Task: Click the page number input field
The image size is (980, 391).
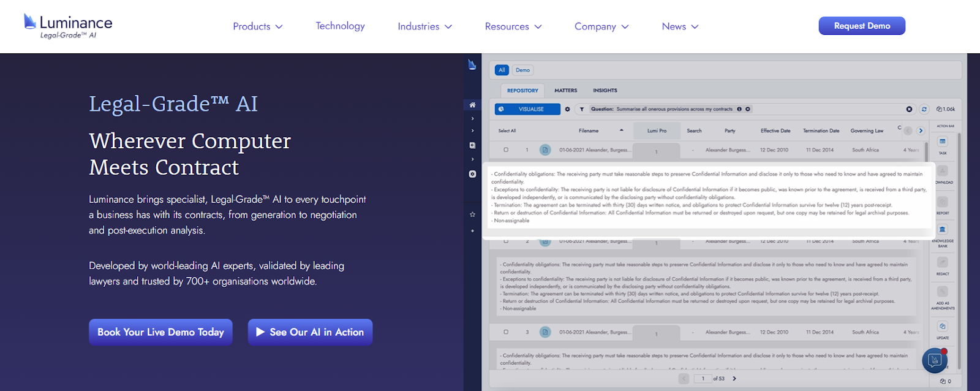Action: click(703, 379)
